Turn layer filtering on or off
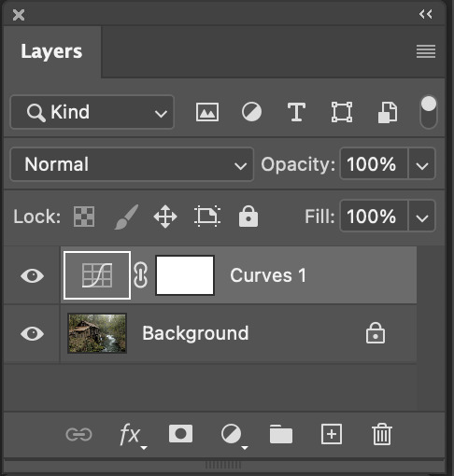 click(429, 112)
